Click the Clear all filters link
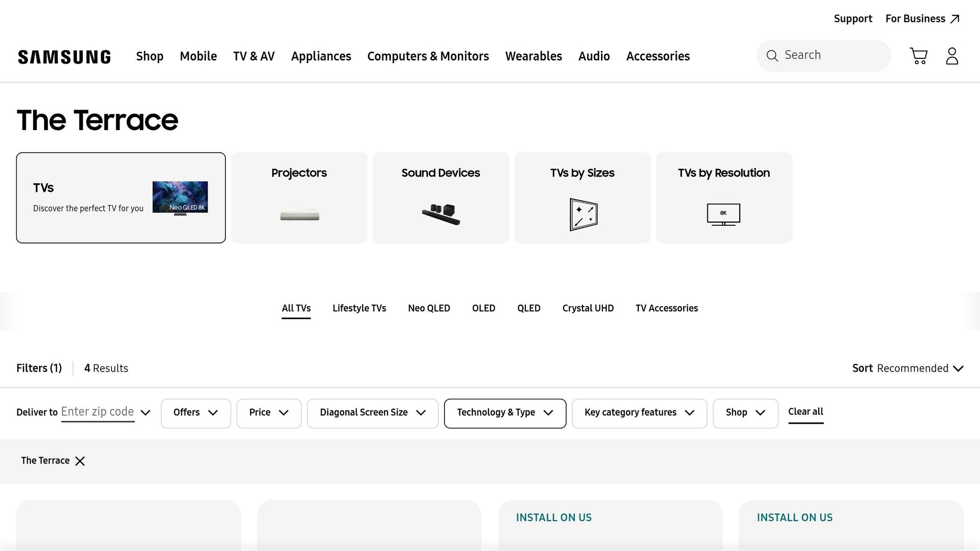The image size is (980, 551). coord(806,412)
